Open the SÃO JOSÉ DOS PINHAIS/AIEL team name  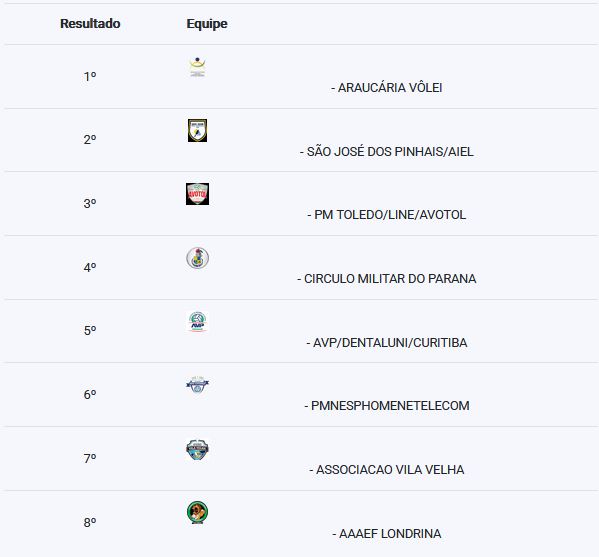tap(390, 152)
